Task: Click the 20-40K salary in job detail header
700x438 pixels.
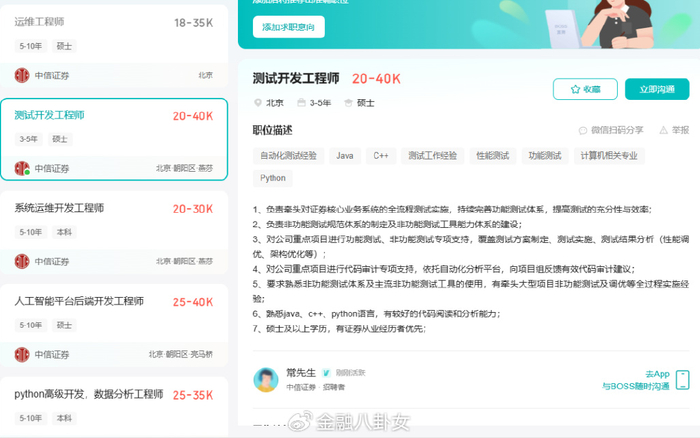Action: coord(376,79)
